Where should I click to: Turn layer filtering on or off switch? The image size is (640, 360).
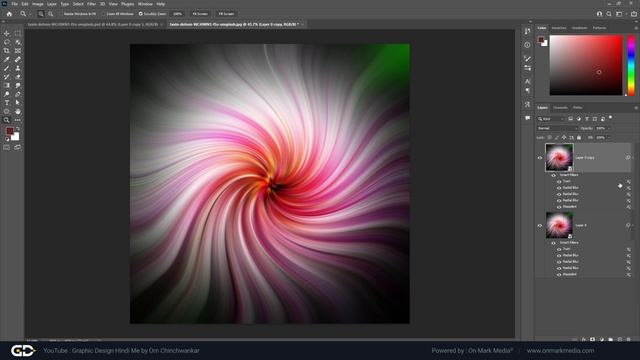pyautogui.click(x=611, y=118)
